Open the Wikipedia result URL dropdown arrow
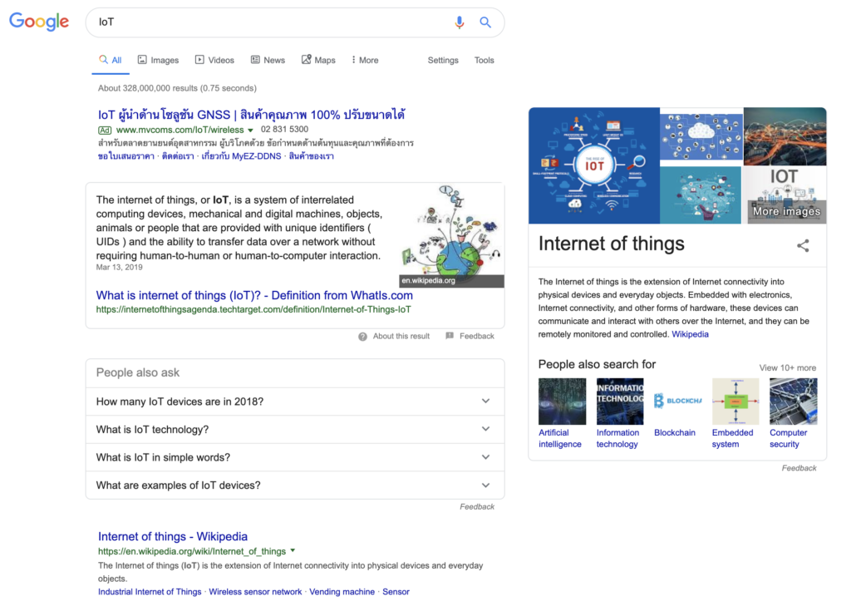 click(x=293, y=551)
